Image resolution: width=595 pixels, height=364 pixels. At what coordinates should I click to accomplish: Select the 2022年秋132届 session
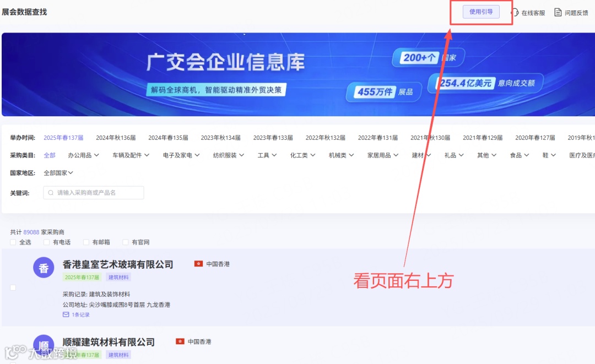point(325,138)
